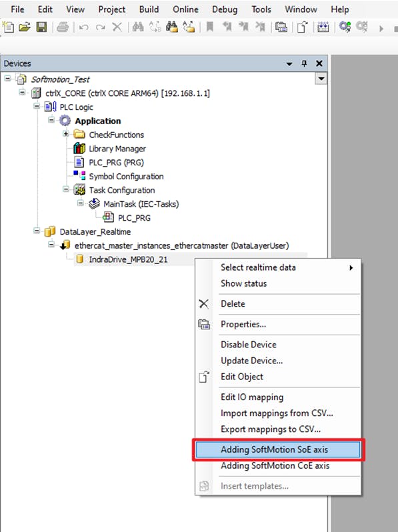This screenshot has width=398, height=532.
Task: Open the Online menu
Action: point(185,9)
